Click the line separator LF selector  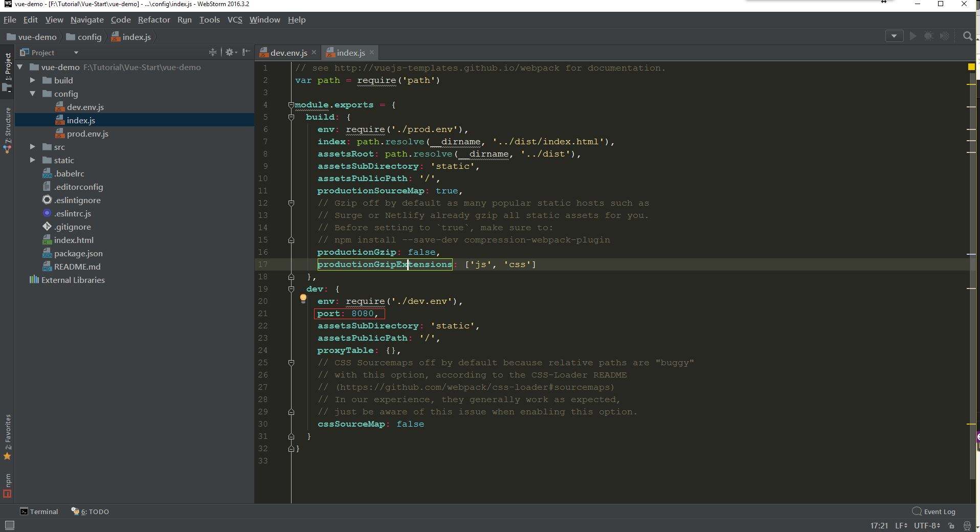click(x=901, y=525)
